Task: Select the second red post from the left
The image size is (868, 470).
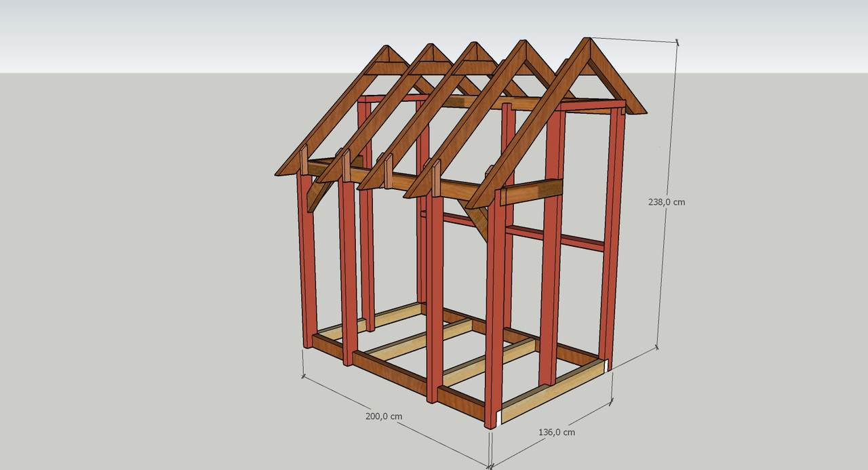Action: pyautogui.click(x=349, y=271)
